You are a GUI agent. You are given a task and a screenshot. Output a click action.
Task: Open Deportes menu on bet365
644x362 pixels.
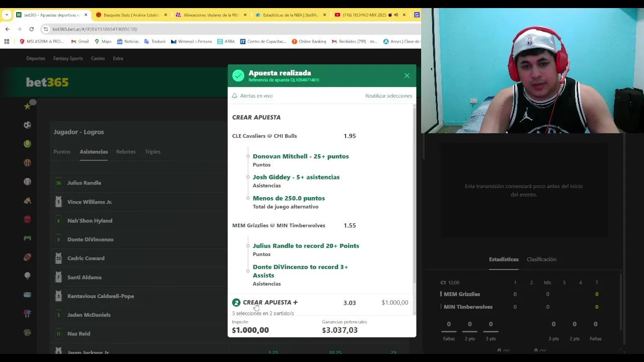coord(36,58)
